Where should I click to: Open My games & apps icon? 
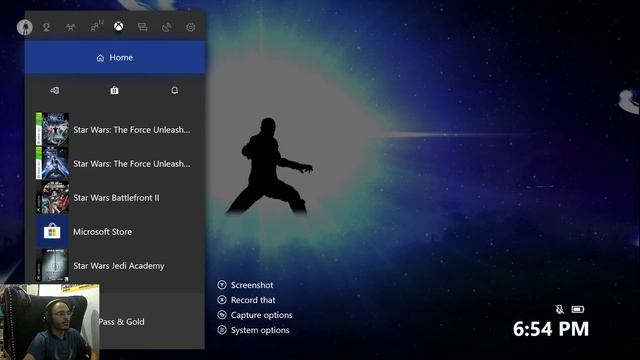[x=55, y=90]
